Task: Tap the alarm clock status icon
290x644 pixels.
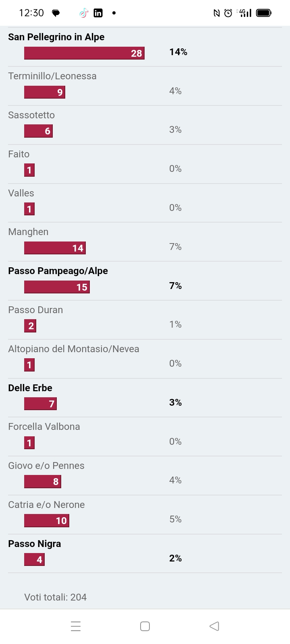Action: point(228,13)
